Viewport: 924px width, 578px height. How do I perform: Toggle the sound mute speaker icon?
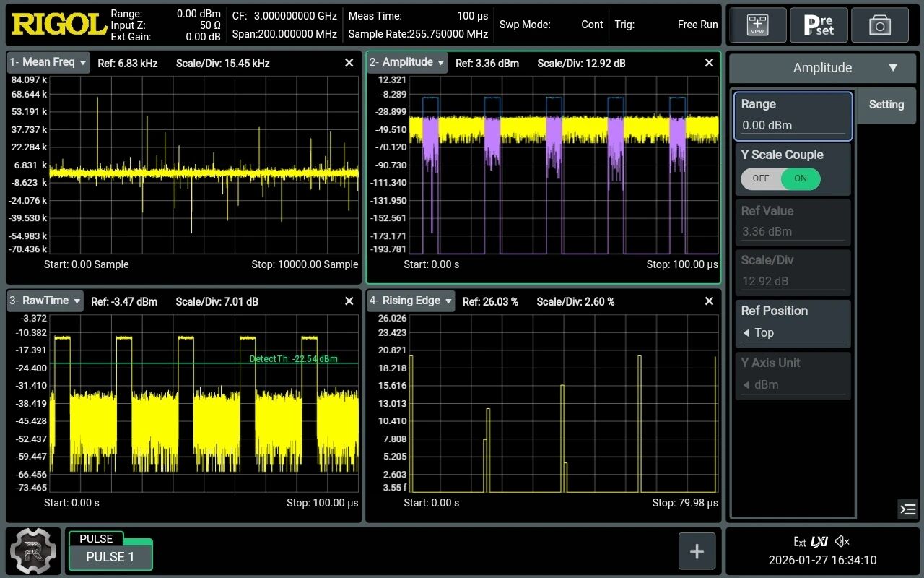[842, 541]
